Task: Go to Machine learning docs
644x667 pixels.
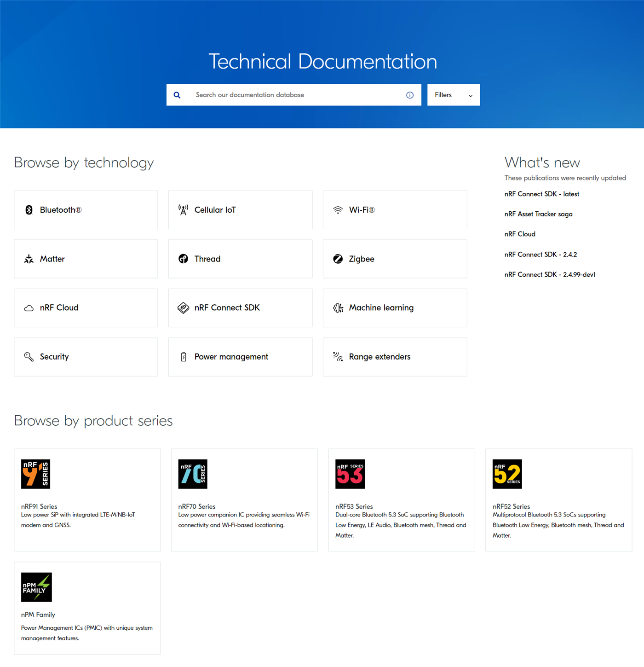Action: coord(395,308)
